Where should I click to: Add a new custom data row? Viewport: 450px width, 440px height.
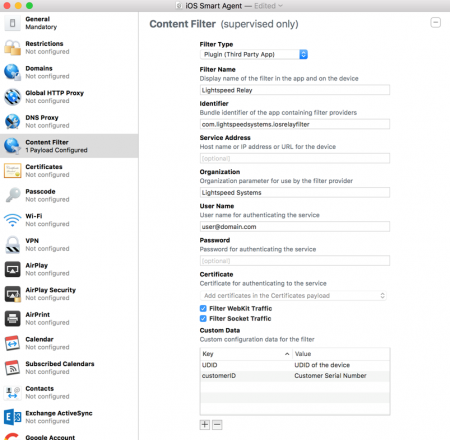pos(205,425)
